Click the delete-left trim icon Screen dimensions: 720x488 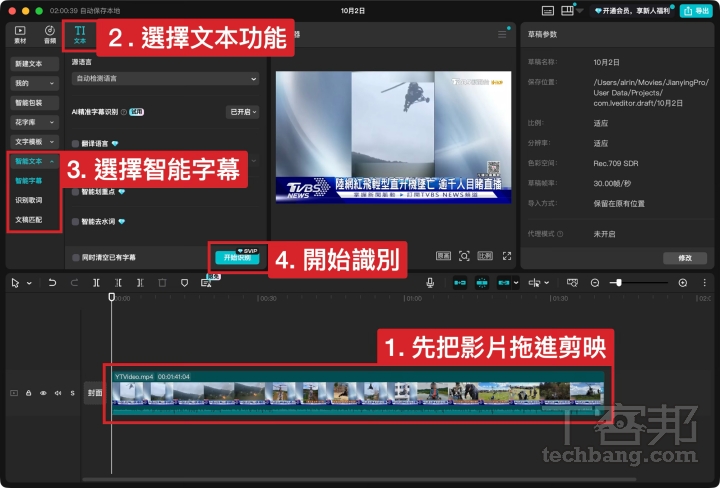118,283
